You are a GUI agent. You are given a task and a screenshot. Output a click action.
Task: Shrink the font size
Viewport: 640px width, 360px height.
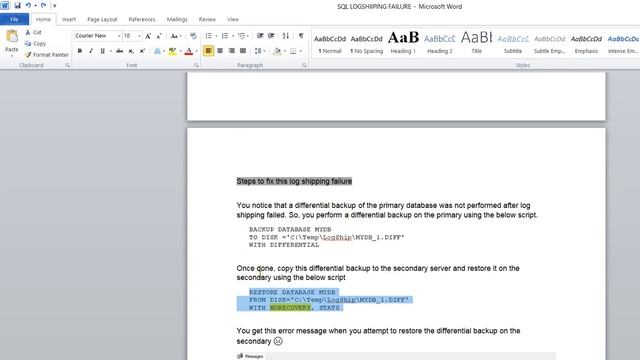pyautogui.click(x=159, y=36)
